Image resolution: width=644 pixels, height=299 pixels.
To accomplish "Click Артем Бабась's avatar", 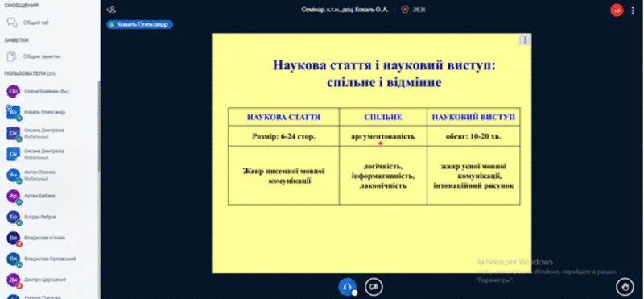I will pos(13,196).
